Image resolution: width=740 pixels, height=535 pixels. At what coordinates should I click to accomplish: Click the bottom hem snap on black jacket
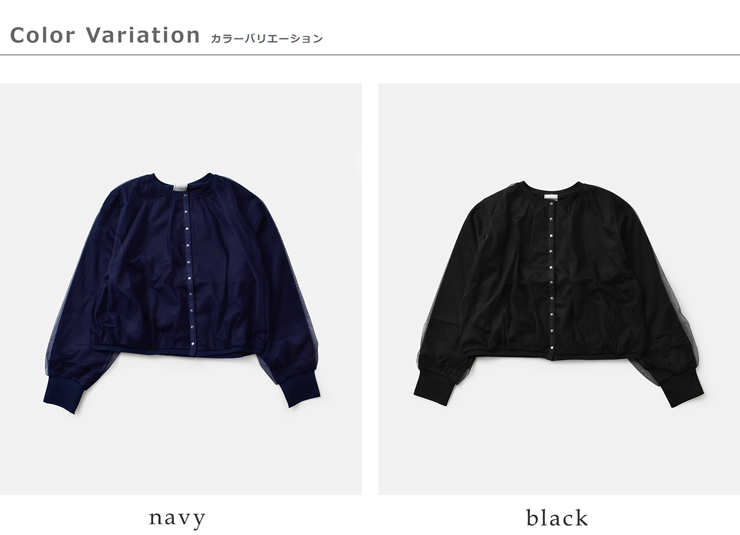pyautogui.click(x=553, y=347)
